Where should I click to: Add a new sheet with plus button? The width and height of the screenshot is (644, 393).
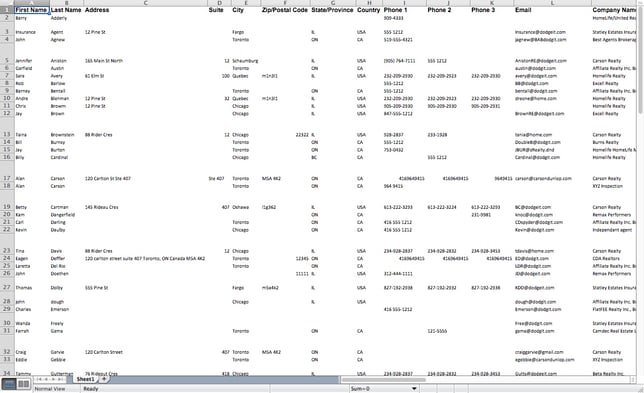[104, 379]
